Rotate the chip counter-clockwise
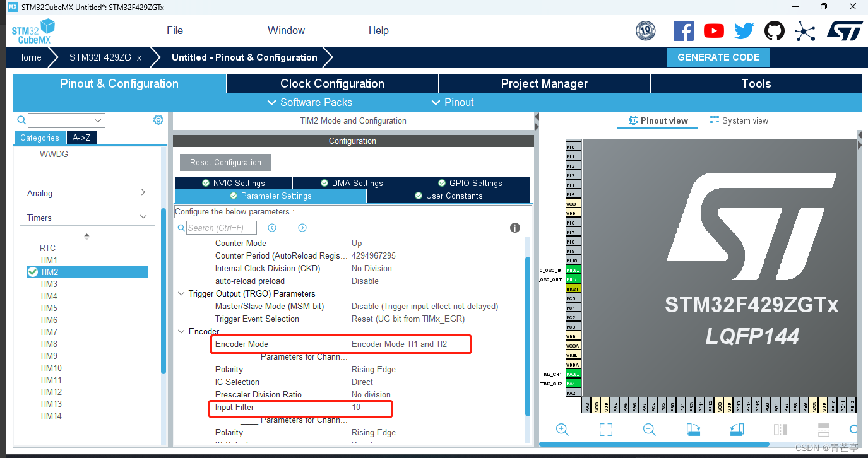The height and width of the screenshot is (458, 868). (737, 430)
